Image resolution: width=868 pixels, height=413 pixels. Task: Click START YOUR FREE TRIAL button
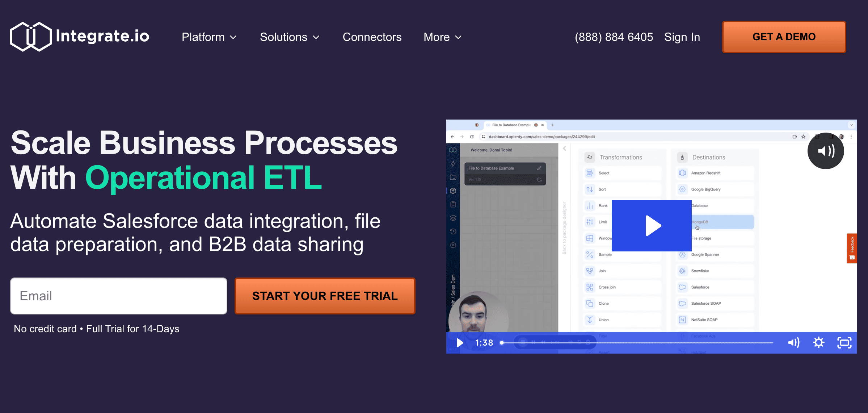point(325,296)
